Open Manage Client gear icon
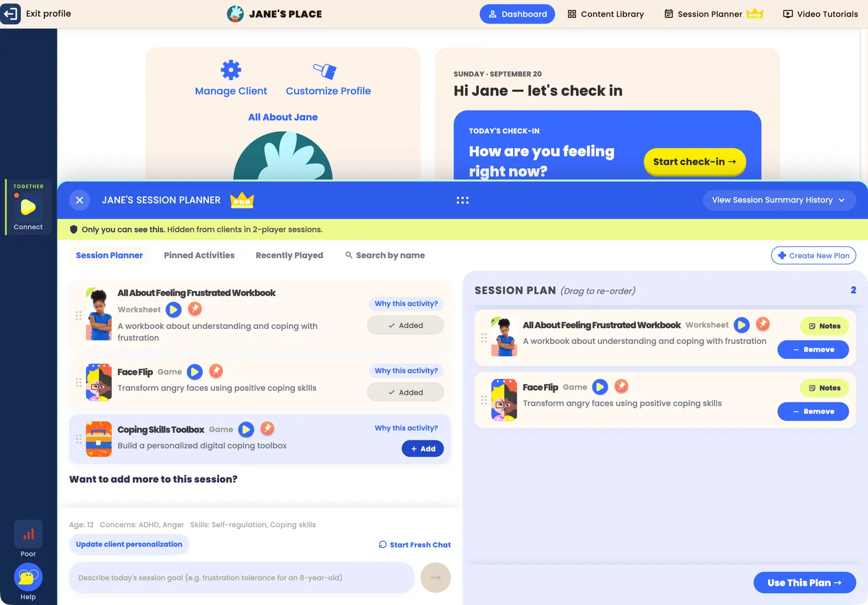868x605 pixels. click(x=231, y=70)
